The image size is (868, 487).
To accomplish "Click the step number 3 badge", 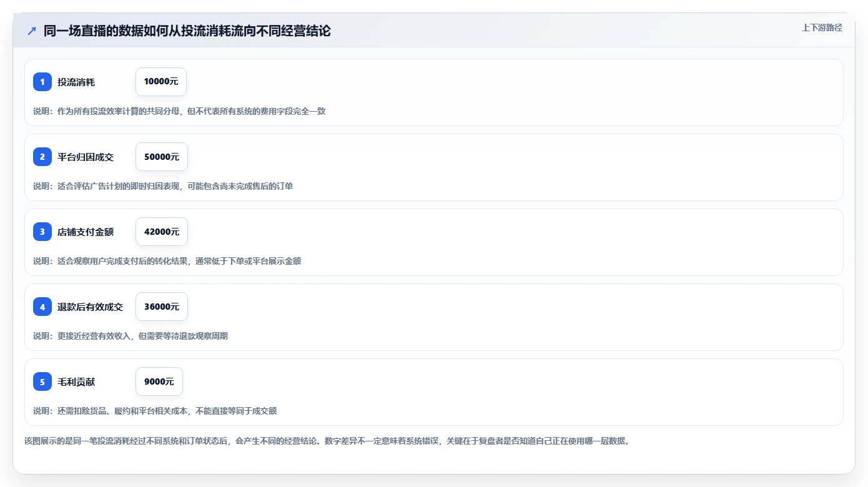I will (x=42, y=232).
